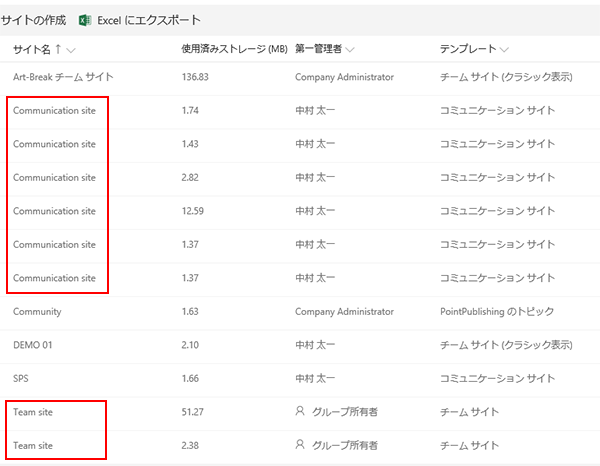Open the Team site with 51.27 MB storage
600x466 pixels.
[x=33, y=412]
